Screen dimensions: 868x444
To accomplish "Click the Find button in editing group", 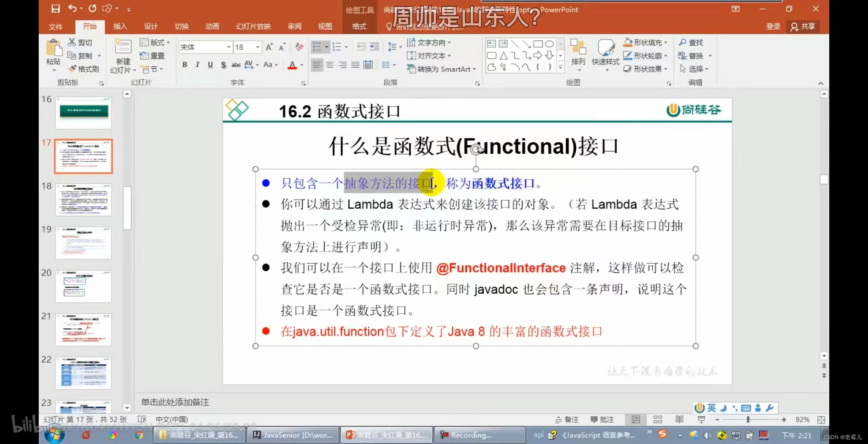I will coord(691,43).
